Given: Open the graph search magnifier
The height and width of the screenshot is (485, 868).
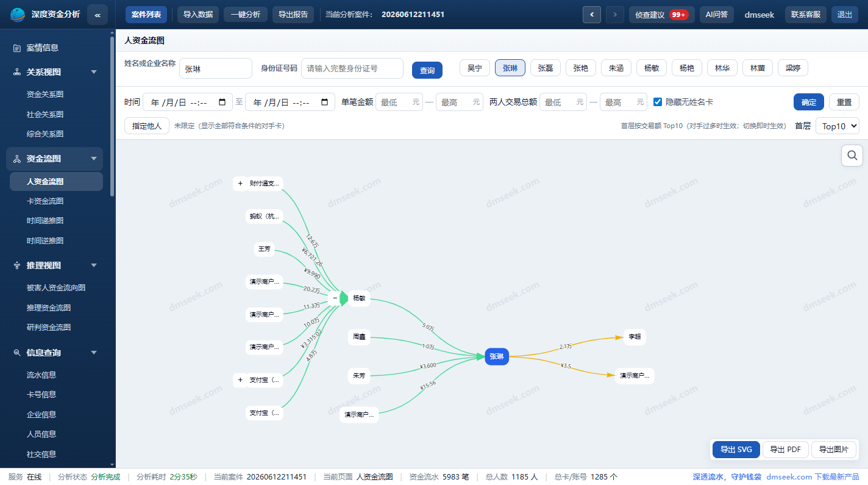Looking at the screenshot, I should 852,155.
